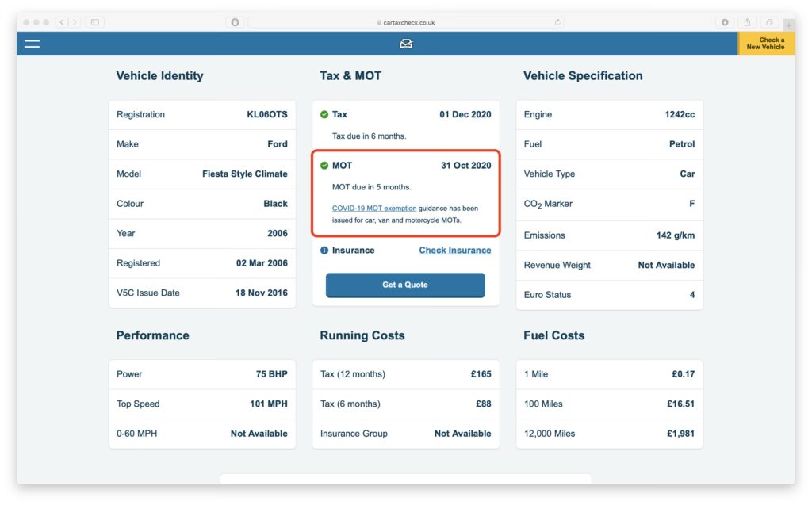Go forward using Safari forward arrow
The width and height of the screenshot is (812, 505).
coord(74,22)
